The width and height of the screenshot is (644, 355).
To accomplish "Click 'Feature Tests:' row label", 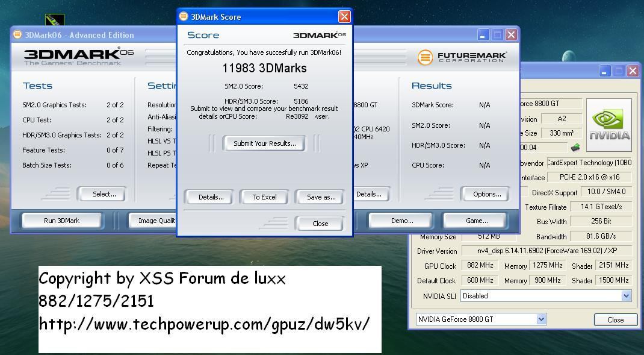I will click(x=43, y=150).
